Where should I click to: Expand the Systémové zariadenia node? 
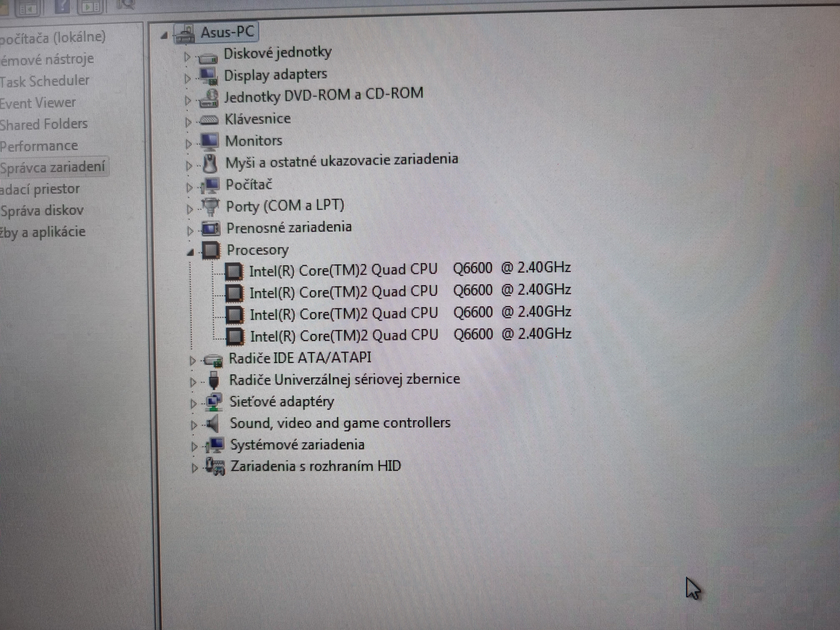click(x=194, y=447)
